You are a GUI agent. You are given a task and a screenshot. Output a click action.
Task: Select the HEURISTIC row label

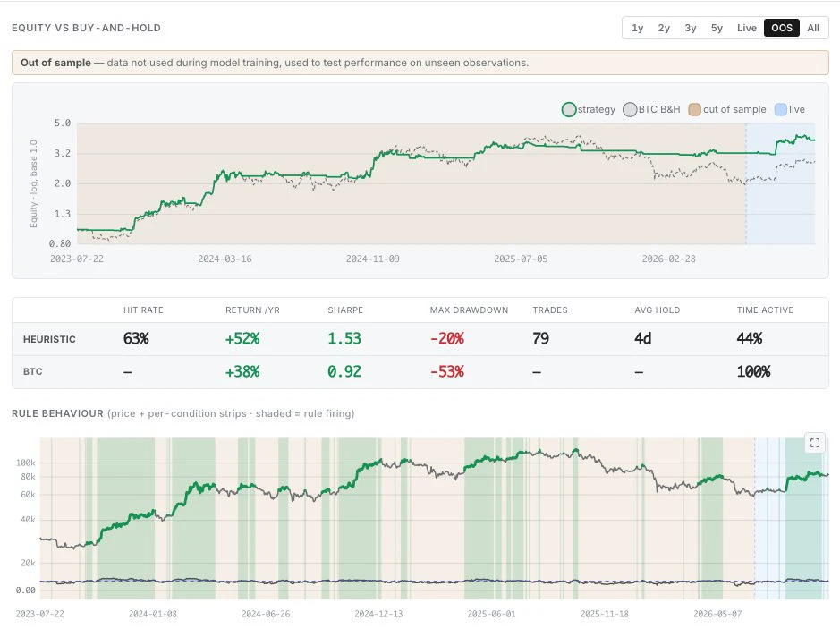[49, 339]
